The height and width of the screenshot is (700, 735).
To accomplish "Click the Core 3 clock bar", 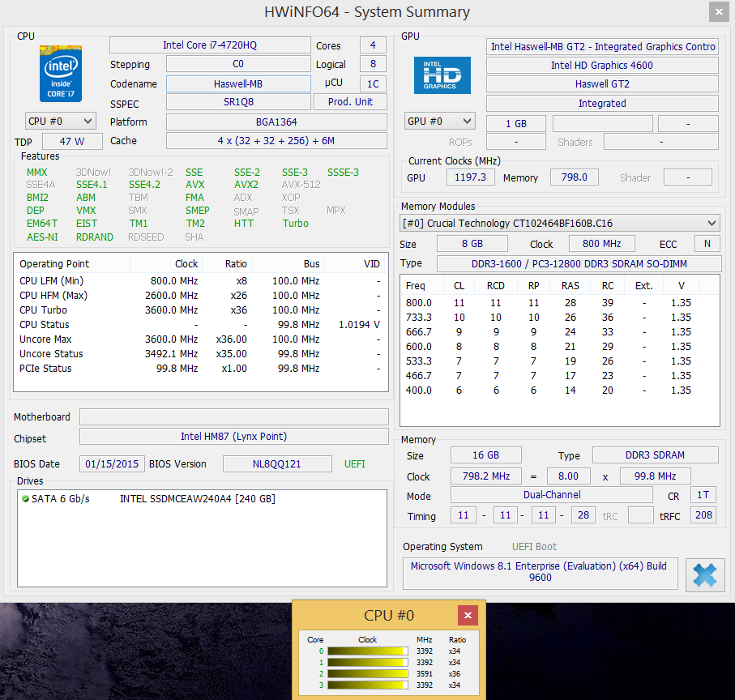I will click(x=368, y=685).
